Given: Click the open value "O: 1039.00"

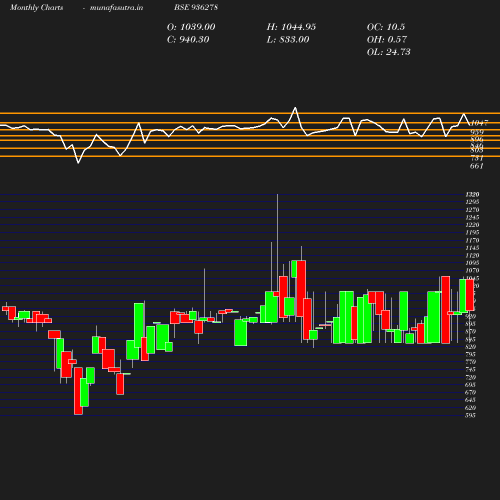Looking at the screenshot, I should coord(191,27).
